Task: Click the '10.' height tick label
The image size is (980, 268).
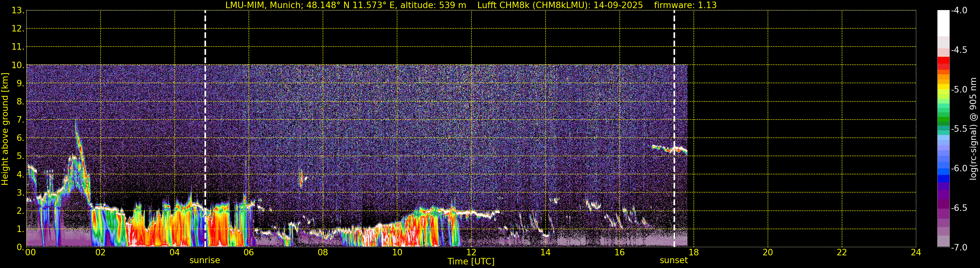Action: click(x=18, y=65)
